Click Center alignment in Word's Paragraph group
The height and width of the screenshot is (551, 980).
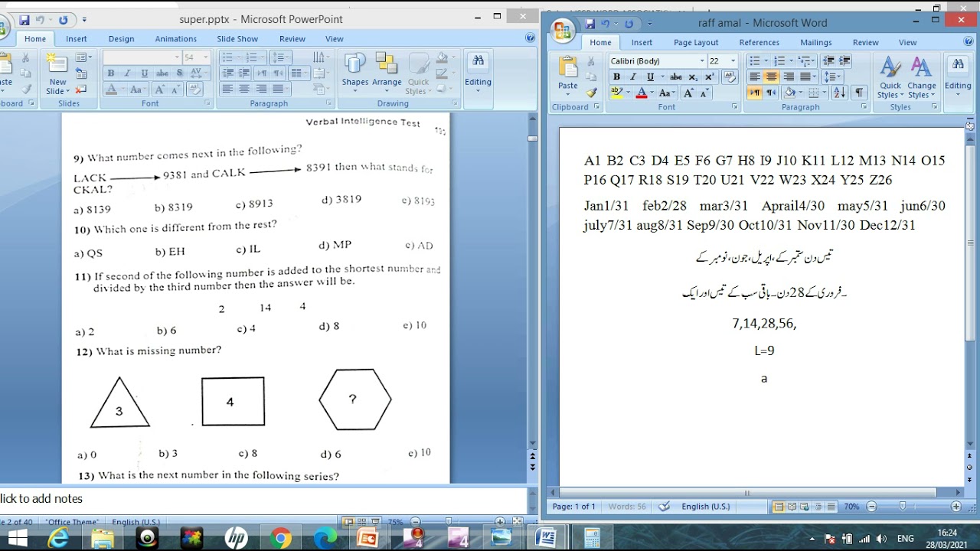coord(771,77)
